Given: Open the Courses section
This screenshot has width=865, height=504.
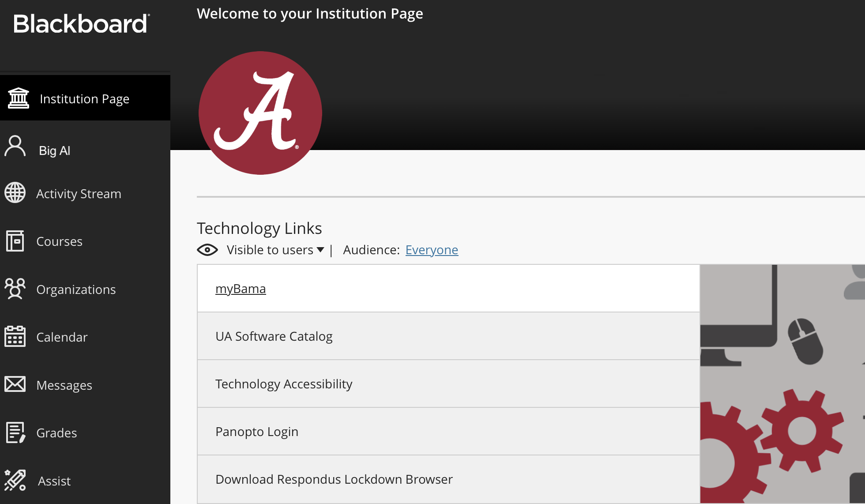Looking at the screenshot, I should tap(59, 241).
